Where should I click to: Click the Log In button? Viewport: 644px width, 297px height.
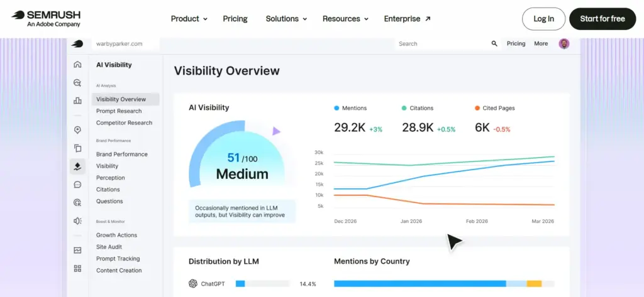pos(543,19)
